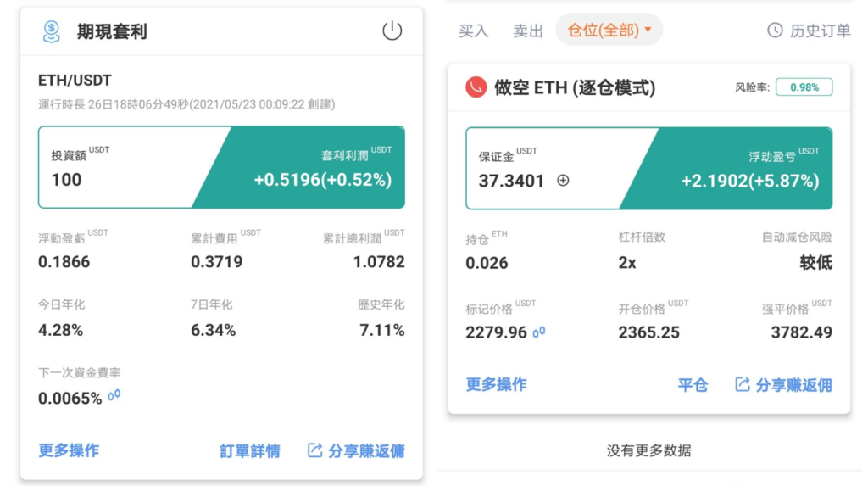Open 訂單詳情 order details
This screenshot has height=486, width=868.
point(250,451)
